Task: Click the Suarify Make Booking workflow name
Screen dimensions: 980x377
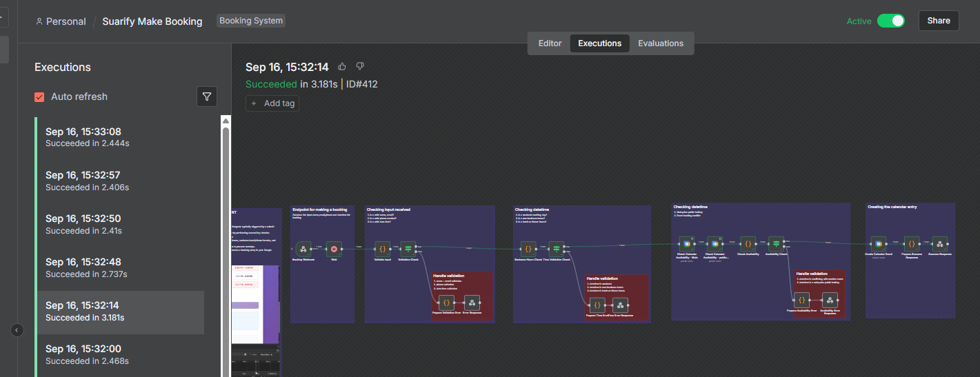Action: [152, 21]
